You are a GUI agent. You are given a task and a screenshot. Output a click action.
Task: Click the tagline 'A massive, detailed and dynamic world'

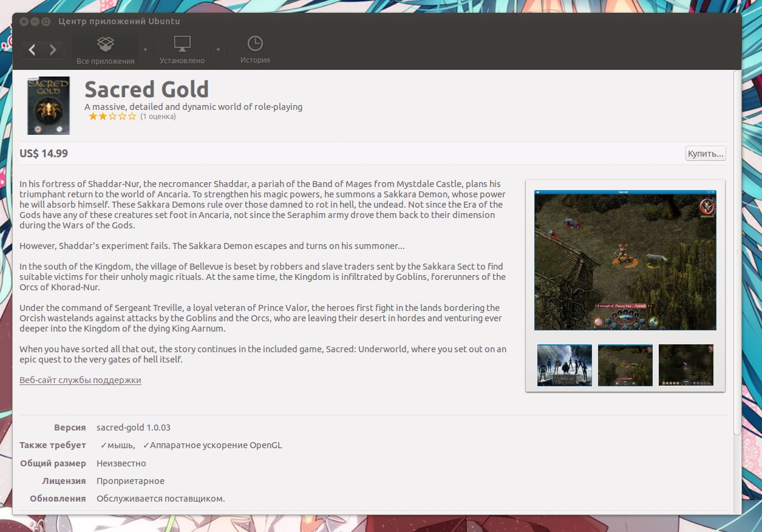[x=193, y=107]
